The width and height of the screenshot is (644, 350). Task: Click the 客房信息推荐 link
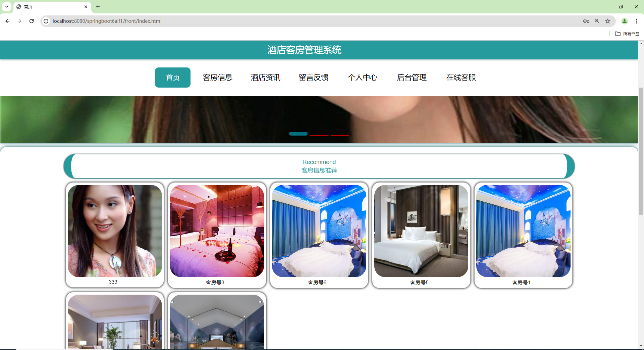(x=319, y=170)
